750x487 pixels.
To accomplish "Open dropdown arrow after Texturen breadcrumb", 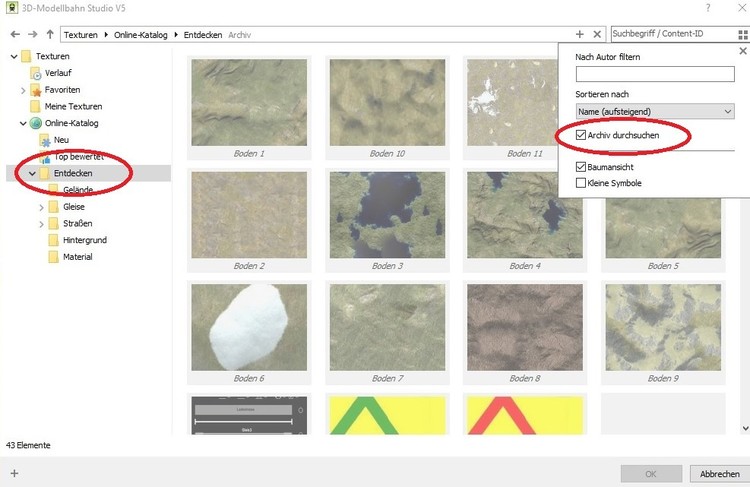I will 106,34.
